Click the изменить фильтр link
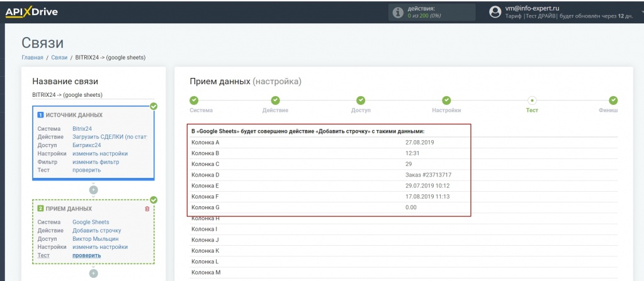Viewport: 644px width, 281px height. click(96, 162)
